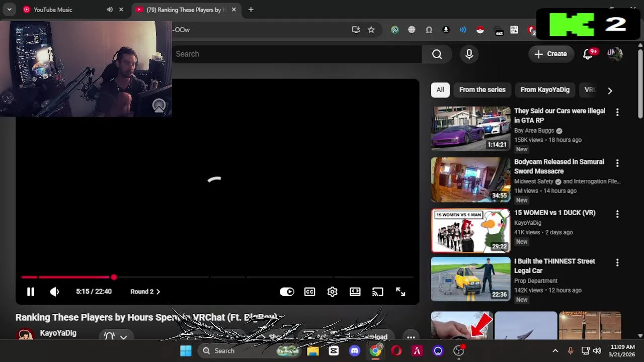Open the QR code extension icon
Image resolution: width=644 pixels, height=362 pixels.
[x=514, y=30]
